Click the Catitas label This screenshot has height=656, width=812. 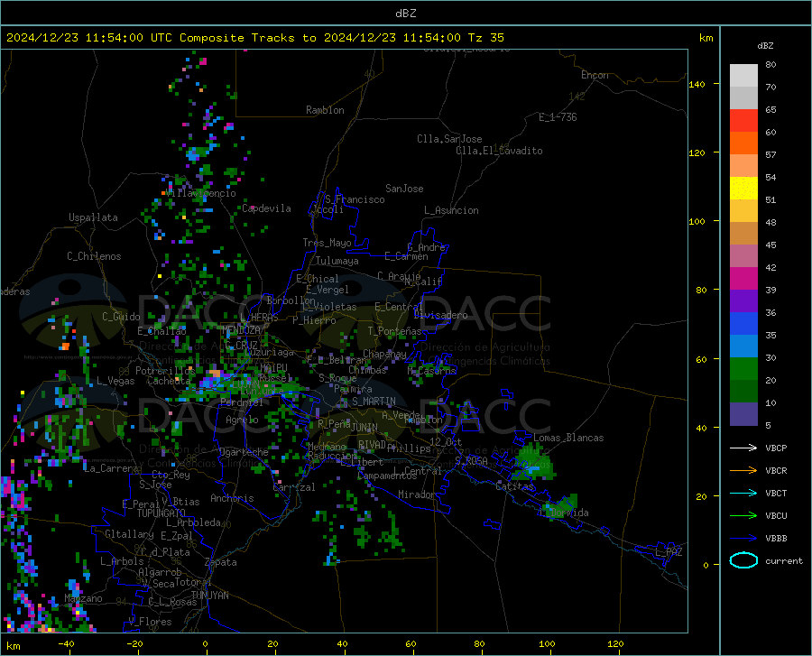point(515,486)
